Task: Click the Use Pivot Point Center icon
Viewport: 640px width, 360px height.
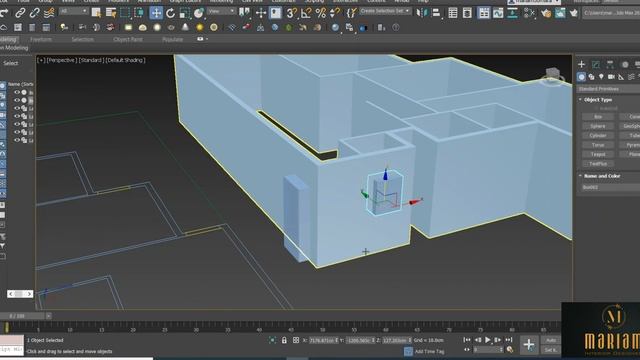Action: 244,13
